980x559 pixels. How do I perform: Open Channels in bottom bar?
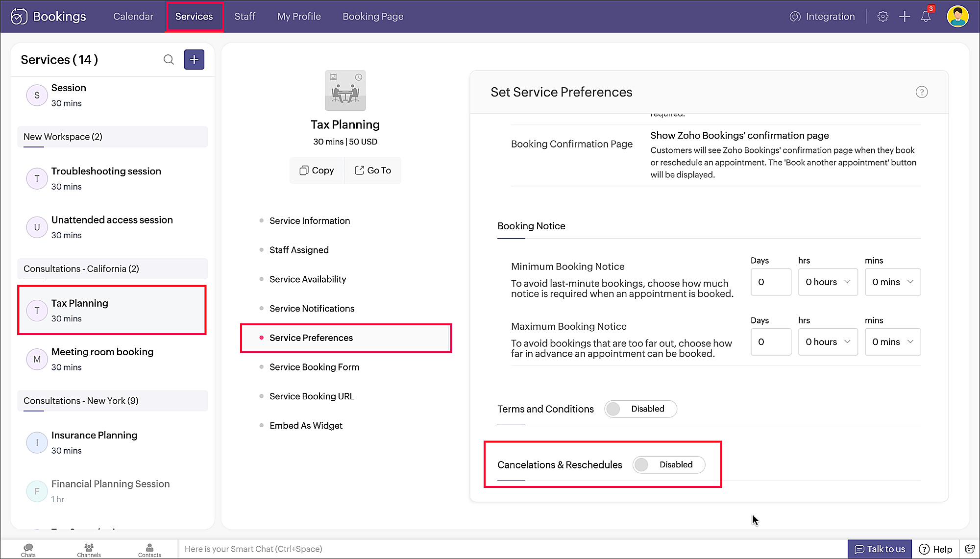89,550
